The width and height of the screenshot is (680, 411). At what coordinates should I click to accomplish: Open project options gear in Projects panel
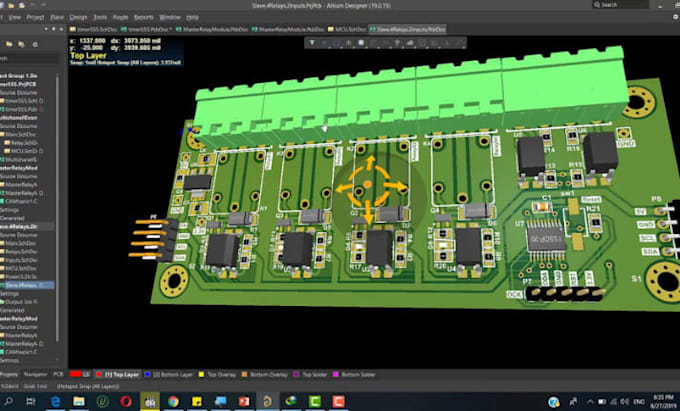[35, 44]
